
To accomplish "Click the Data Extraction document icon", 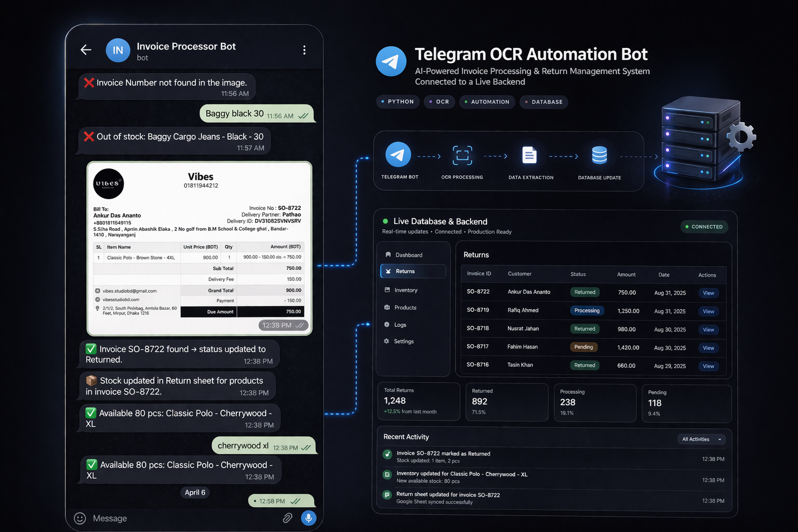I will click(529, 155).
